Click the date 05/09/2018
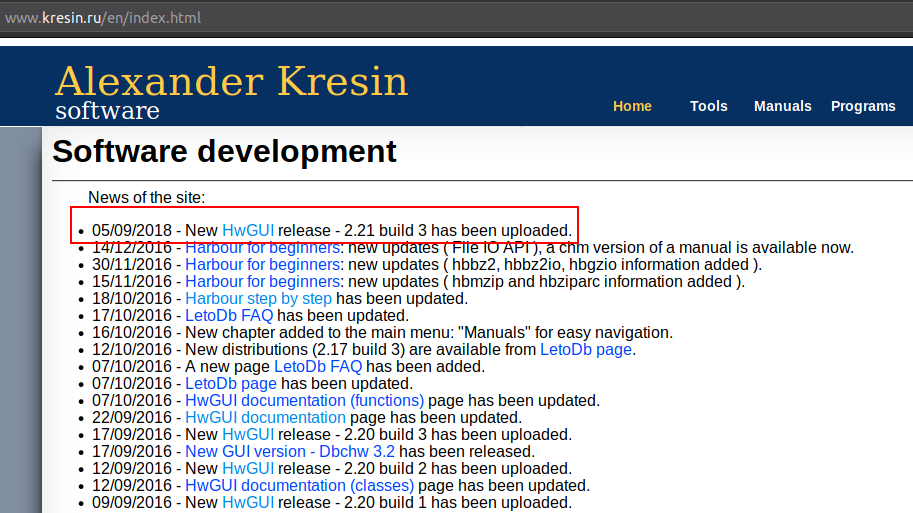This screenshot has width=913, height=513. click(132, 231)
